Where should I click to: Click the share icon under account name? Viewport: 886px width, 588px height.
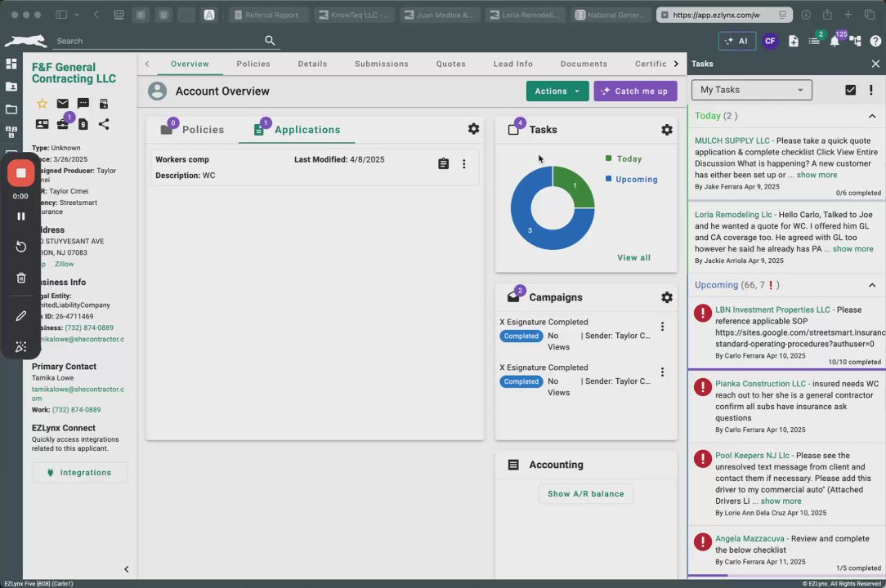(x=104, y=124)
